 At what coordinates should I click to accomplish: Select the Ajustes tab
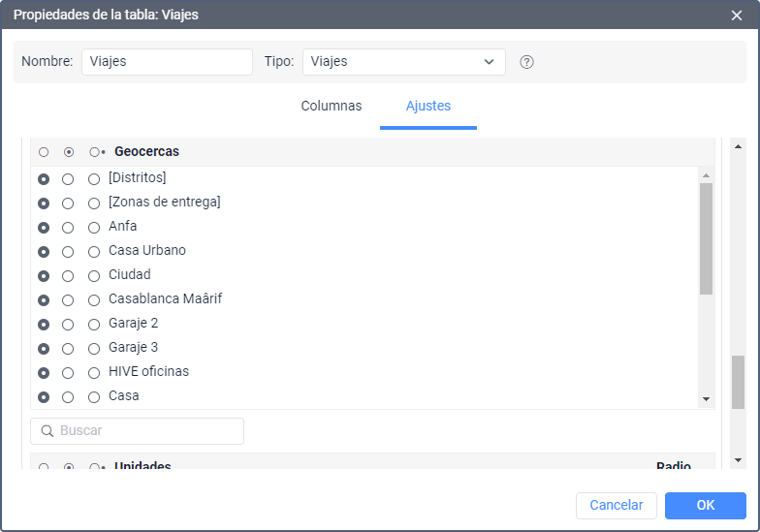pos(428,106)
